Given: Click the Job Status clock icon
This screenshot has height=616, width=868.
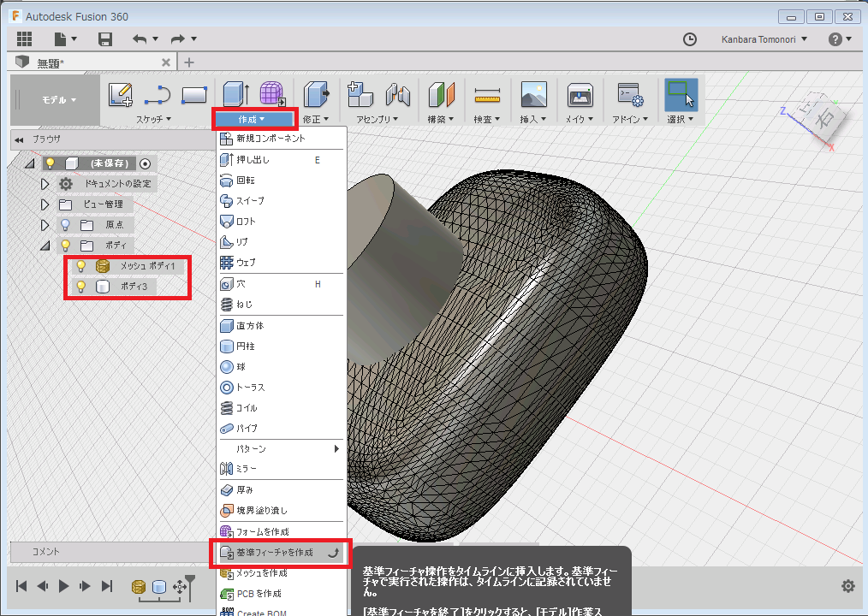Looking at the screenshot, I should pyautogui.click(x=690, y=39).
